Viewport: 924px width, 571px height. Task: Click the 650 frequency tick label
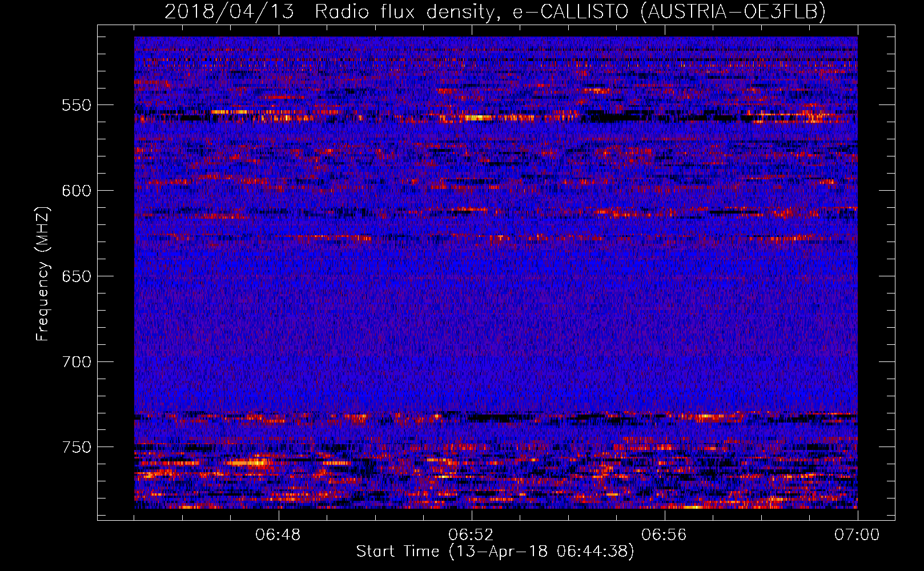pyautogui.click(x=77, y=276)
